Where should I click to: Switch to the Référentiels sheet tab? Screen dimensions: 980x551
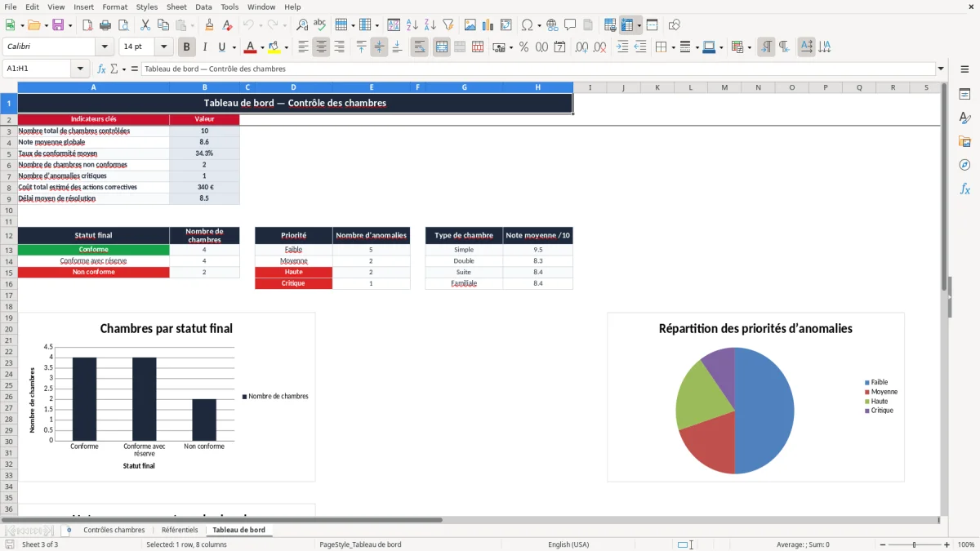pyautogui.click(x=180, y=530)
